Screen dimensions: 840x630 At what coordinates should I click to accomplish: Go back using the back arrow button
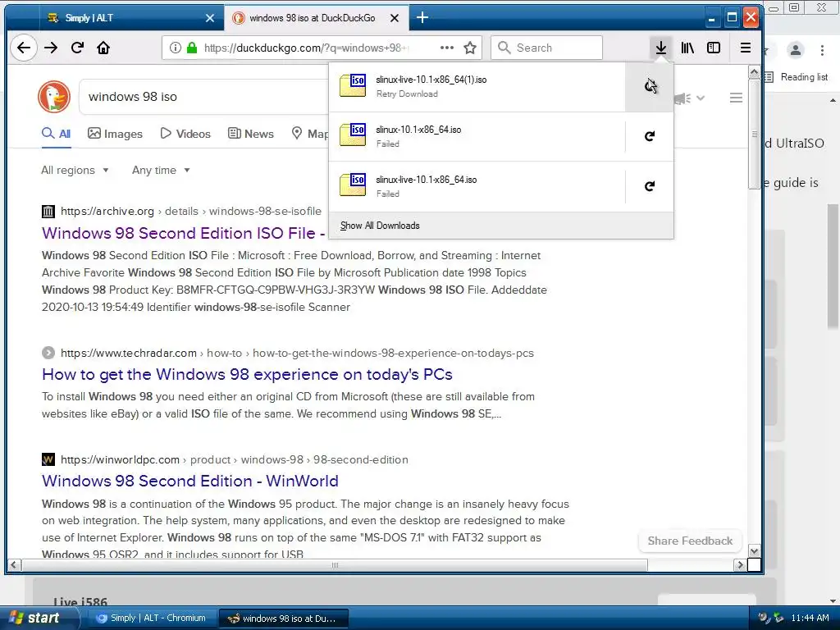click(x=24, y=48)
